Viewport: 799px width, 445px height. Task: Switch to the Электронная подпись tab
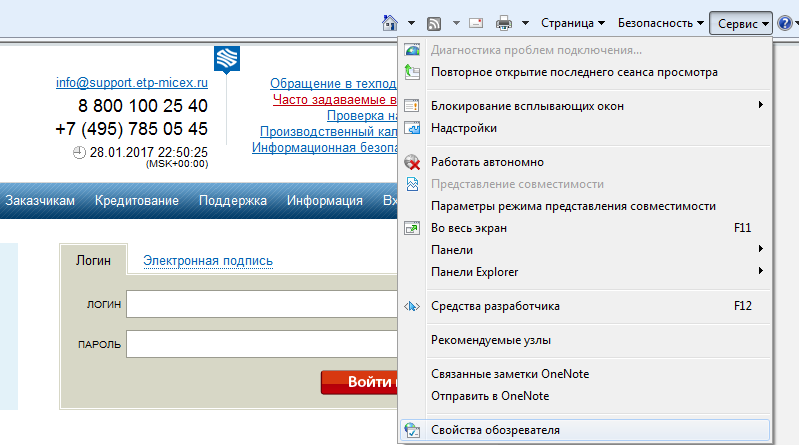(208, 261)
